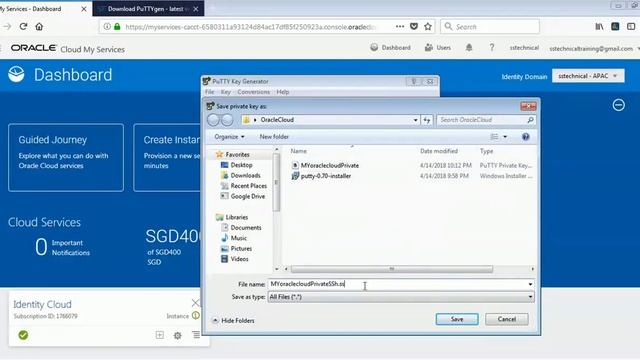Screen dimensions: 640x360
Task: Open Conversions menu in PuTTY Key Generator
Action: coord(253,92)
